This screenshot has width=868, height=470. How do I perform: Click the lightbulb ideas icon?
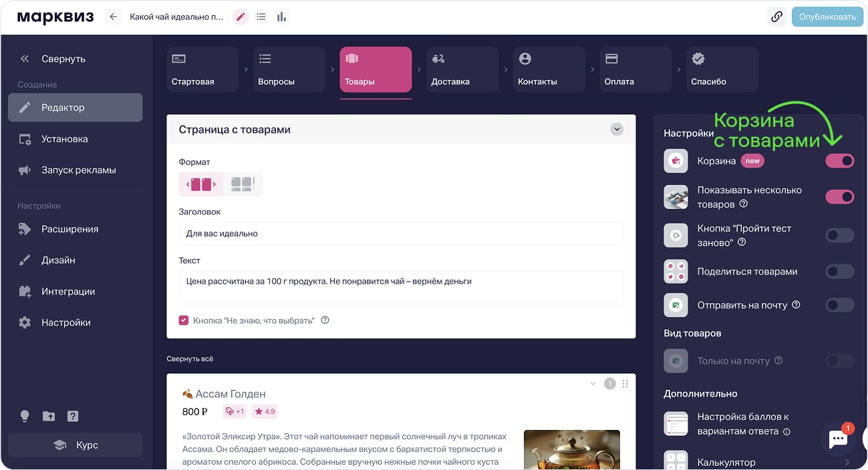click(x=25, y=416)
